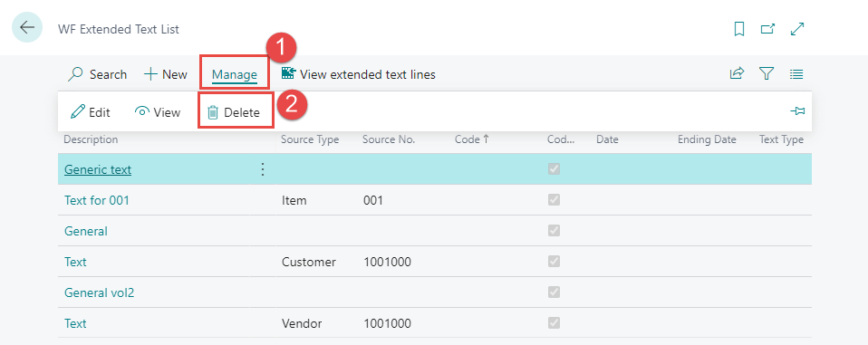Open the Text for 001 link

(x=97, y=200)
